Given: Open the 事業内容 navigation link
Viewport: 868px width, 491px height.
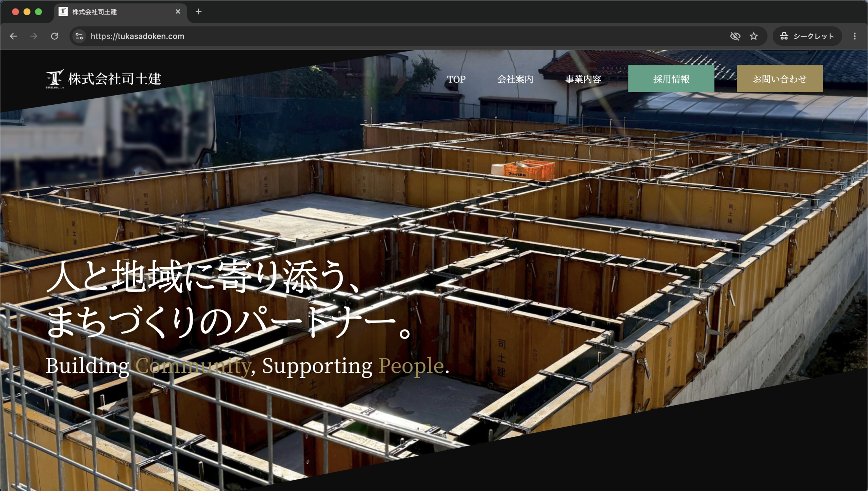Looking at the screenshot, I should [583, 79].
